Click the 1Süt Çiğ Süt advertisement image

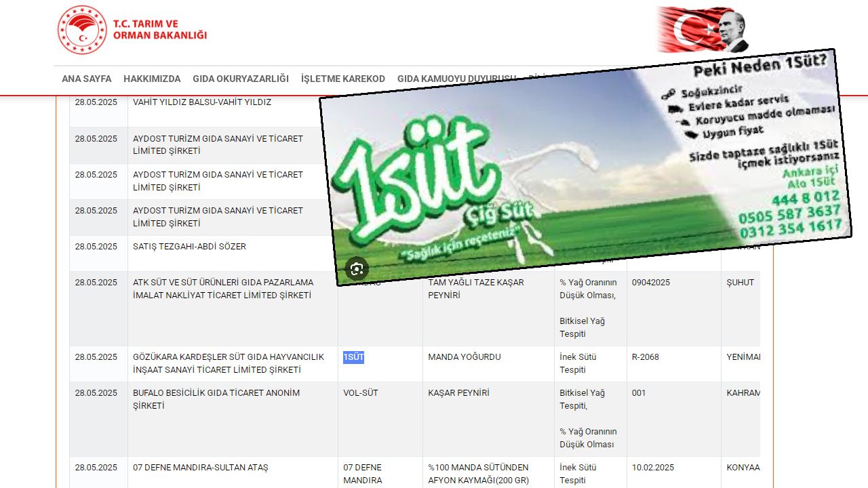(585, 167)
